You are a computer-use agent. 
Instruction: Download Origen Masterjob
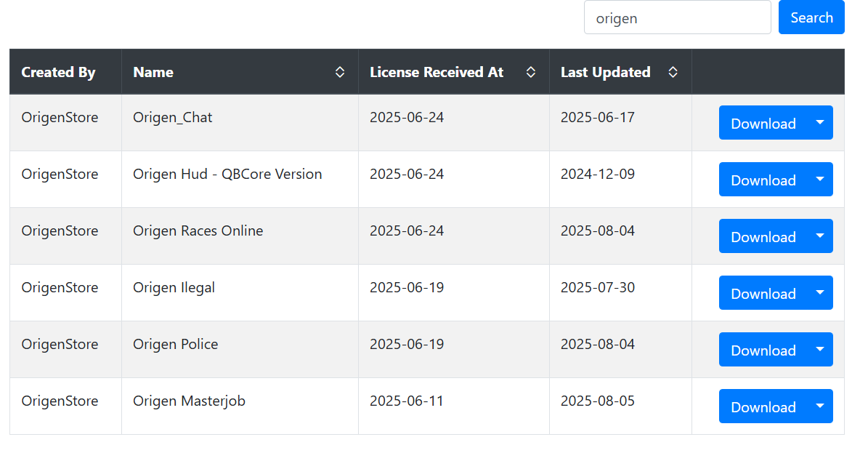pyautogui.click(x=763, y=406)
